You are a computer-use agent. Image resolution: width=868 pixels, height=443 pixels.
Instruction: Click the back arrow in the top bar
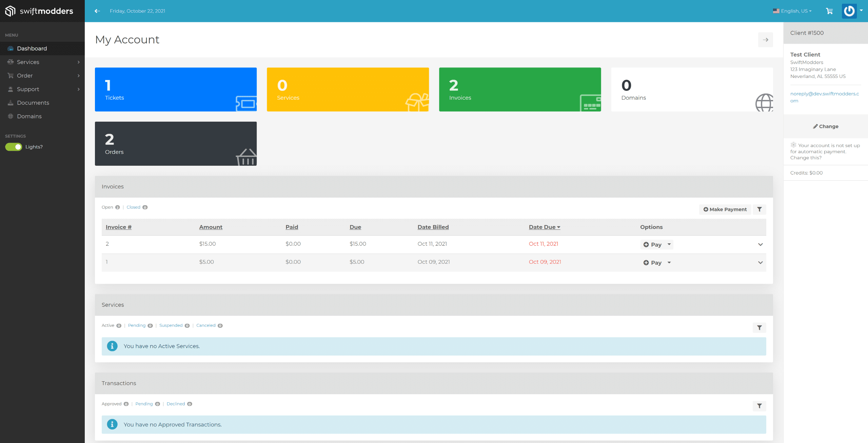[x=97, y=11]
